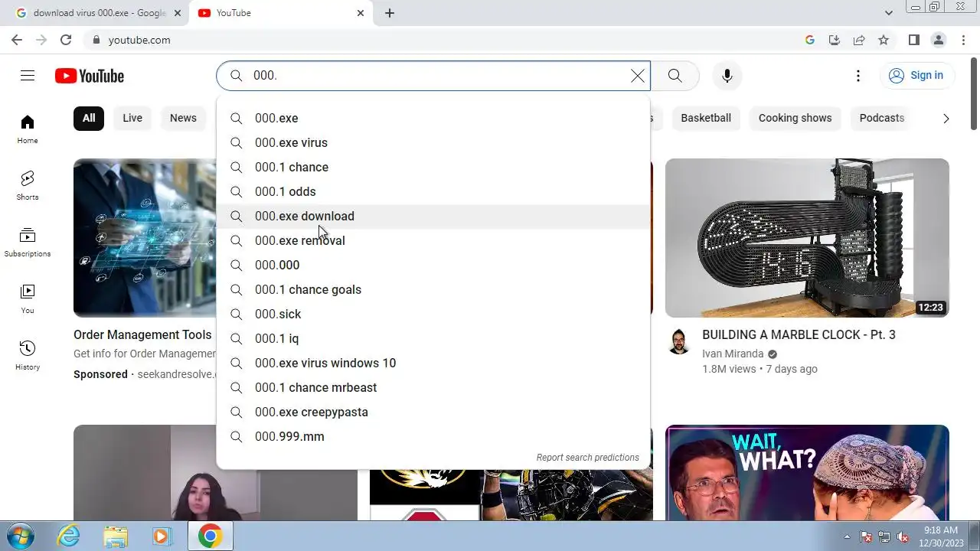Choose suggestion '000.1 odds'
Screen dimensions: 980x551
433,191
